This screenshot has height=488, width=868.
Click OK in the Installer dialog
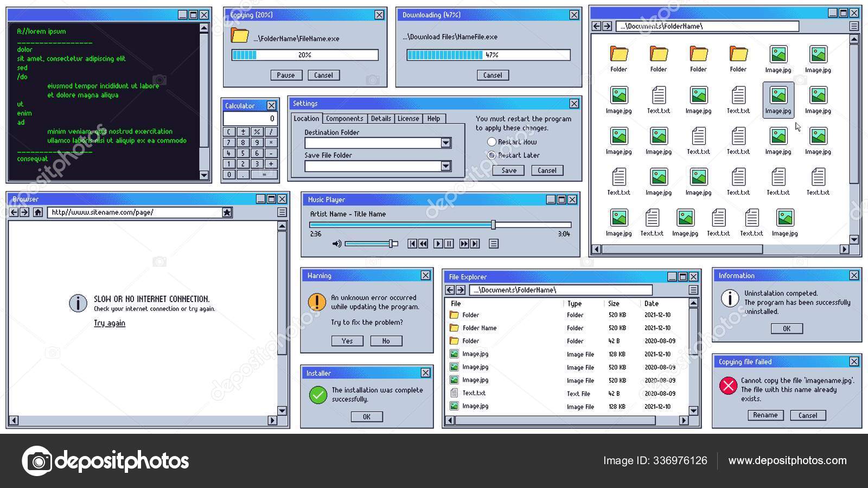click(367, 417)
